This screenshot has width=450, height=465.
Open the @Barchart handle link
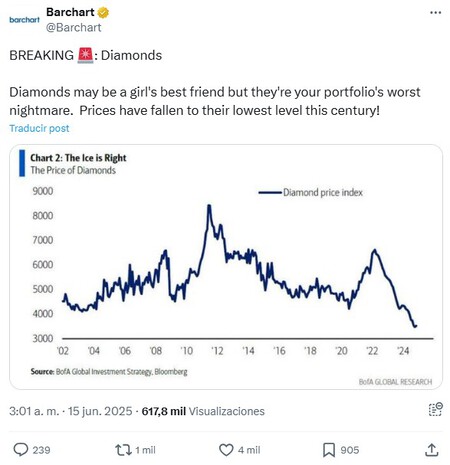(73, 27)
